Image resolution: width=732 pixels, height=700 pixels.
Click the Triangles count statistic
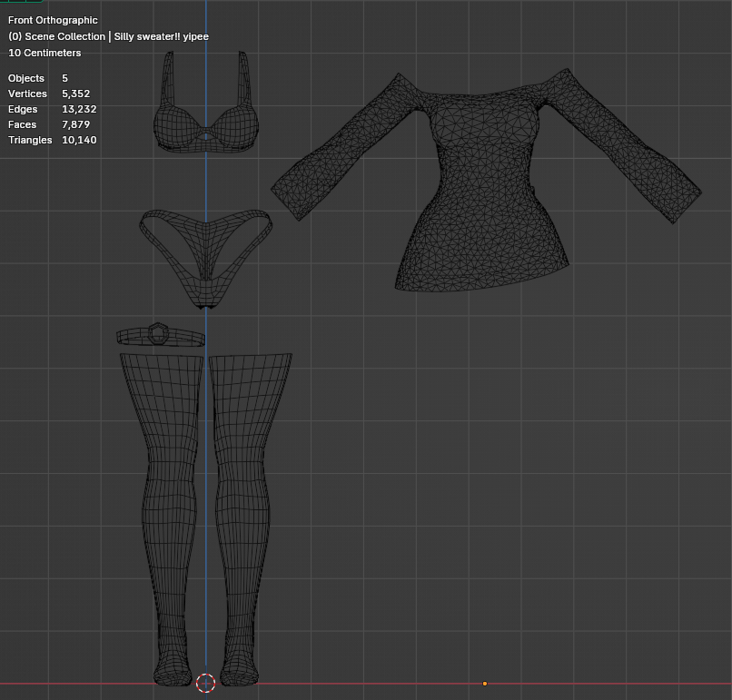point(53,140)
